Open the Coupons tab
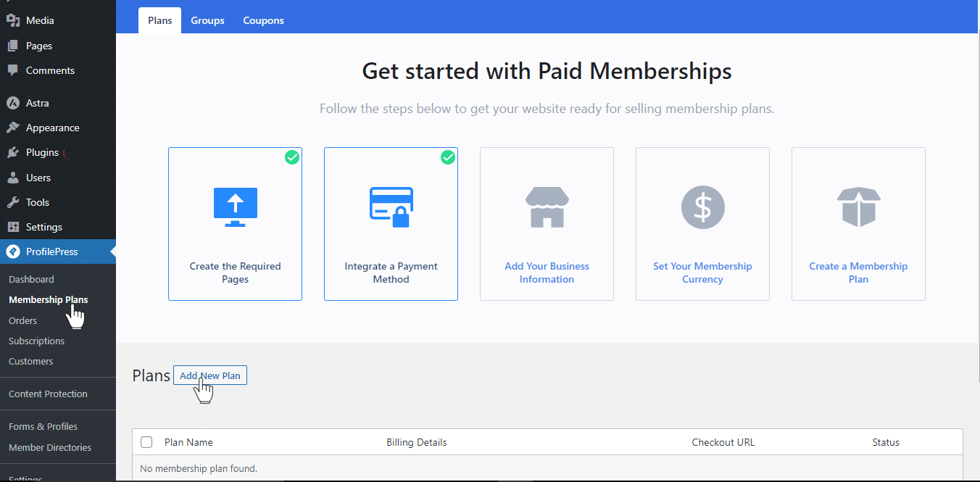Screen dimensions: 980x482 coord(263,20)
